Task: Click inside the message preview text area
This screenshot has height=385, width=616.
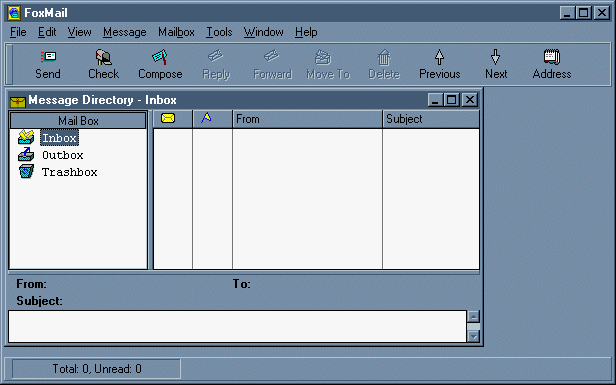Action: click(237, 326)
